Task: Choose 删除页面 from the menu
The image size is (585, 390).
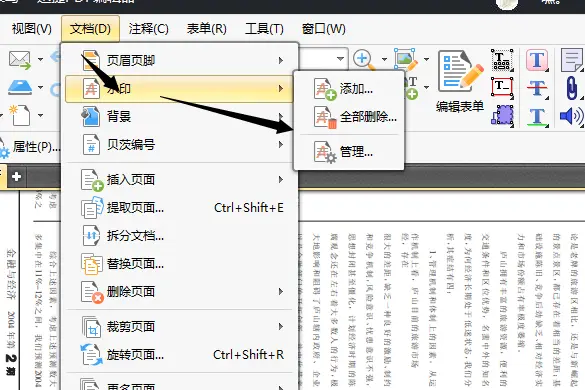Action: 178,291
